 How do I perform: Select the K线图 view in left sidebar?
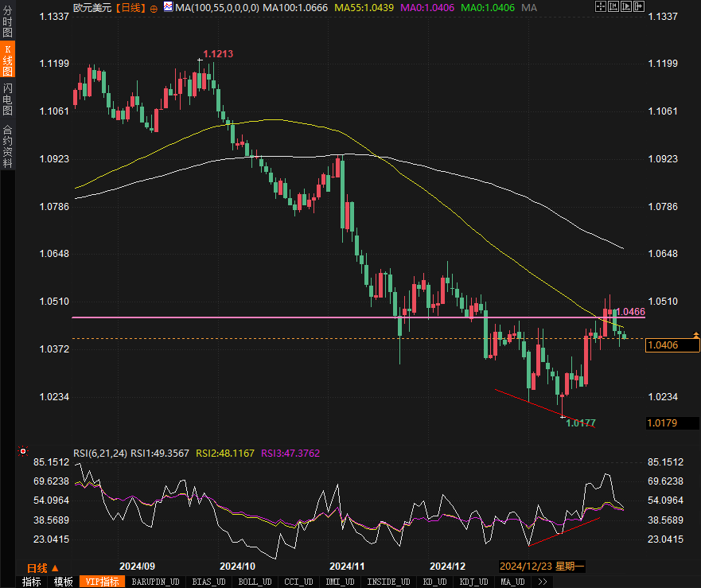click(x=7, y=60)
